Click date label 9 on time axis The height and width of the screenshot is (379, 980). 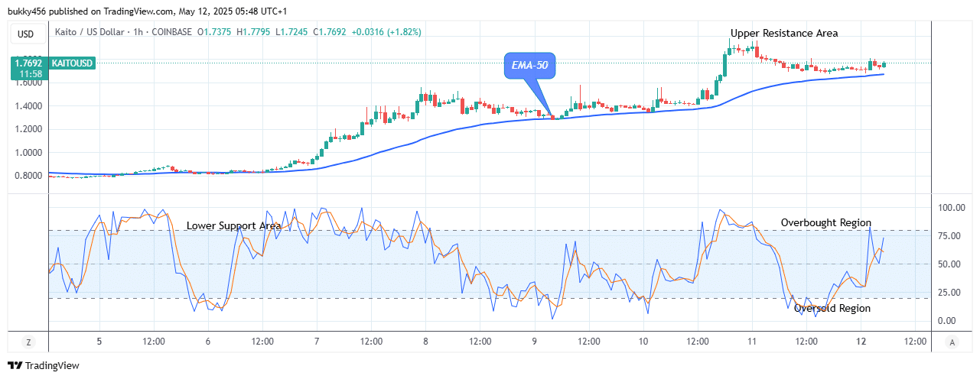[534, 342]
